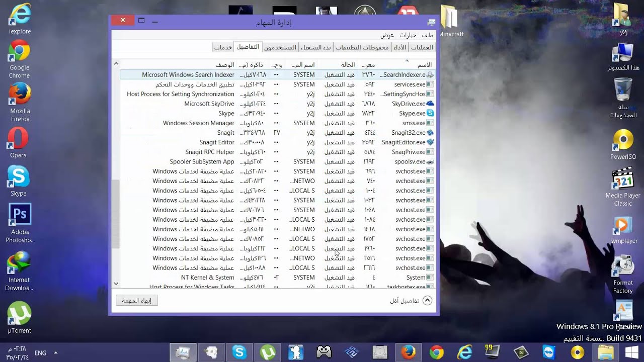Open the Recycle Bin 'سلة المحذوفات'
The image size is (644, 362).
[x=623, y=98]
